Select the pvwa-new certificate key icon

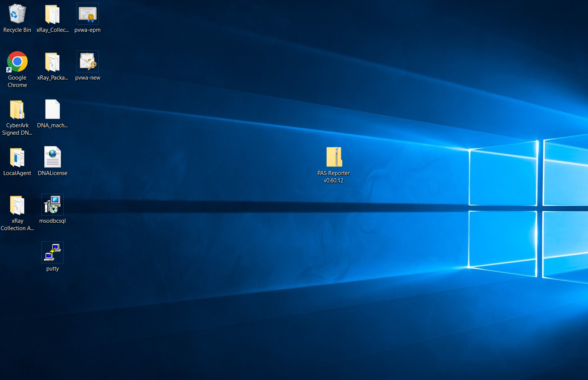click(88, 61)
